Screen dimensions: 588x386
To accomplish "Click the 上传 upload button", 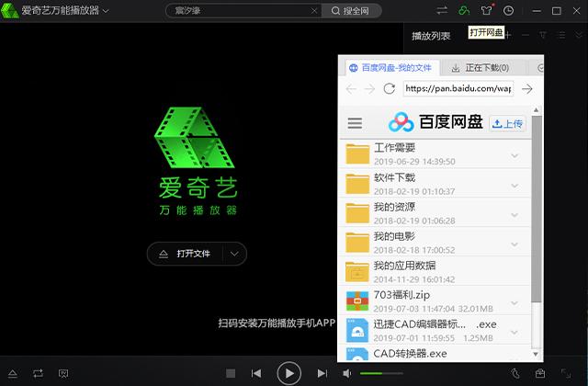I will 507,123.
